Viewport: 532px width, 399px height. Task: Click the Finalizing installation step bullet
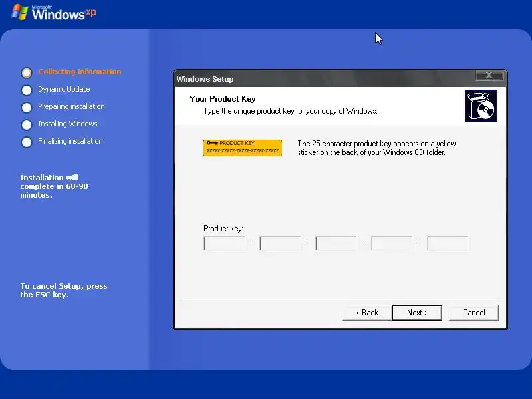click(27, 142)
